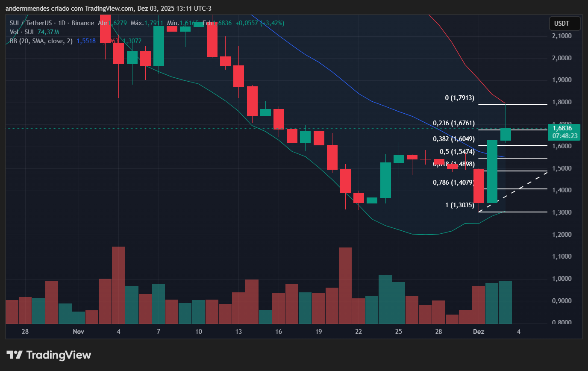Select the tall green candle near Dez
Image resolution: width=588 pixels, height=371 pixels.
tap(492, 171)
